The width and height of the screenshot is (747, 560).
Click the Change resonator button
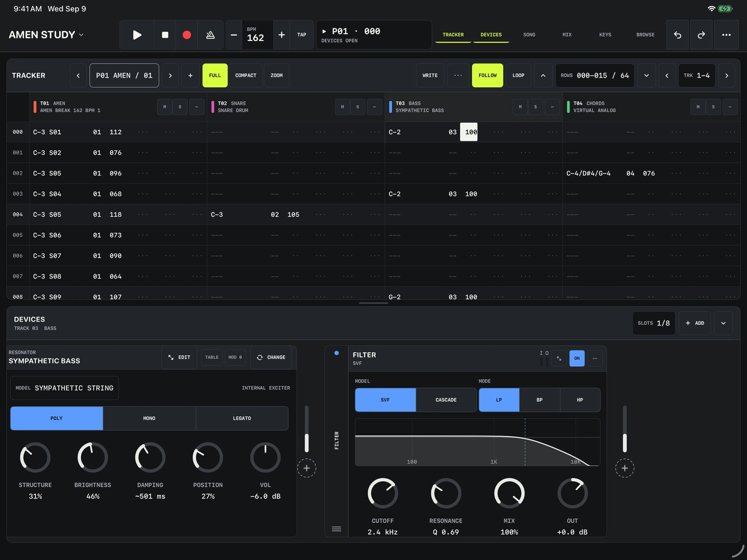coord(271,357)
